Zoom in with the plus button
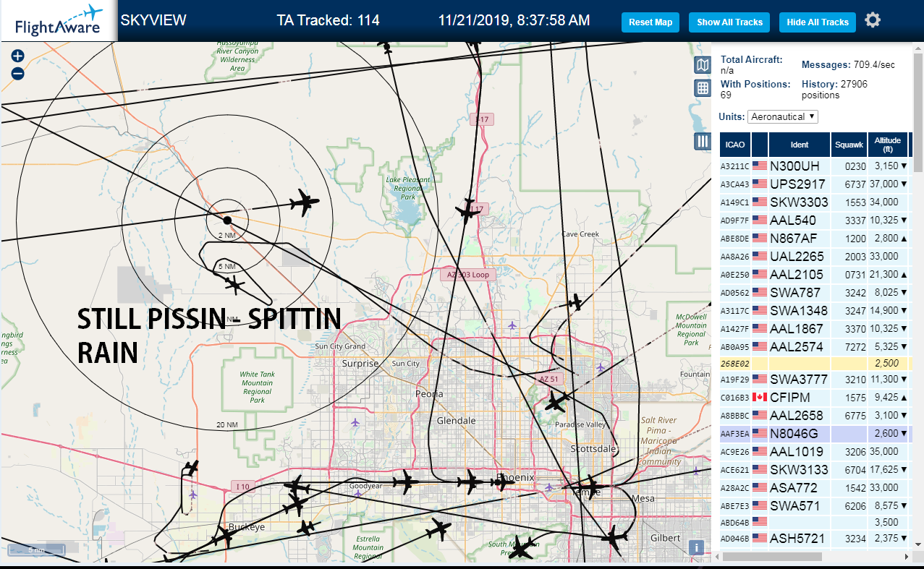 click(x=18, y=56)
